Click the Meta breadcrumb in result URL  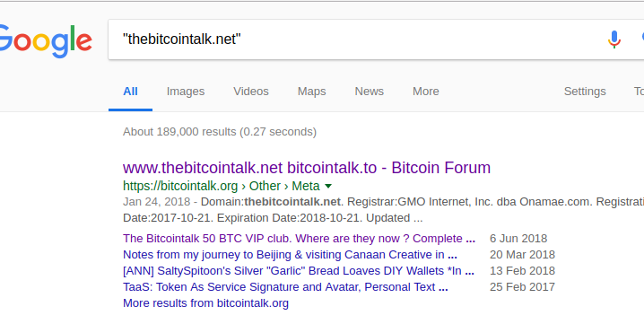306,186
